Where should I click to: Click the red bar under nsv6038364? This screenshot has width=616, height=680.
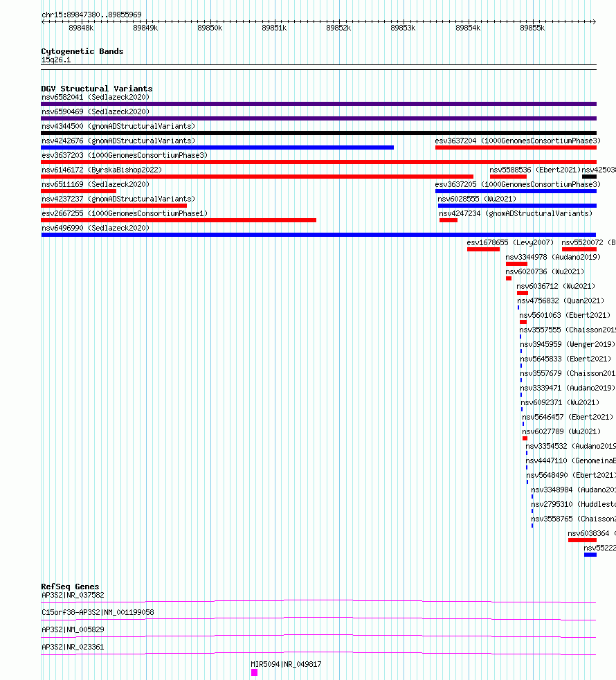[582, 540]
